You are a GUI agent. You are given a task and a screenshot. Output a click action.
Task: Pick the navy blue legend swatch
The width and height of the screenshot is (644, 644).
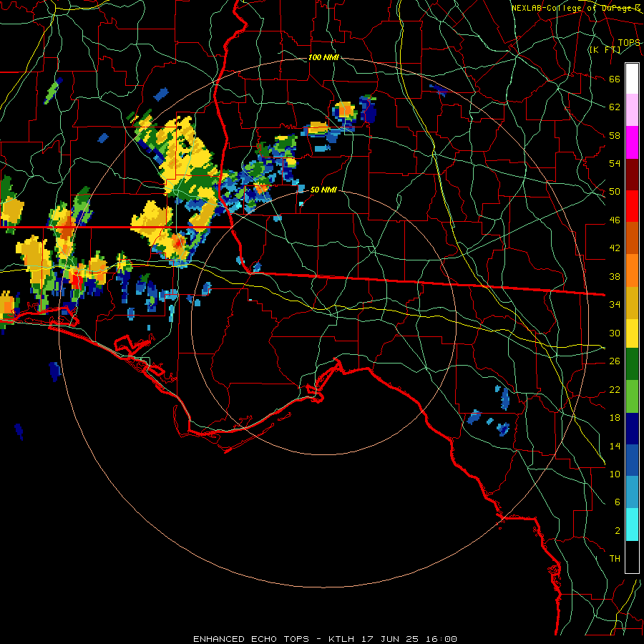[632, 429]
